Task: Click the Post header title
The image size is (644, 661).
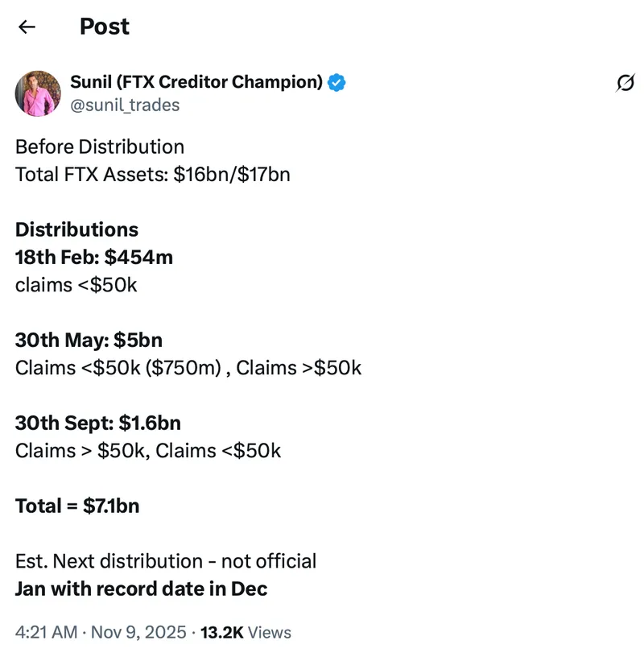Action: coord(105,27)
